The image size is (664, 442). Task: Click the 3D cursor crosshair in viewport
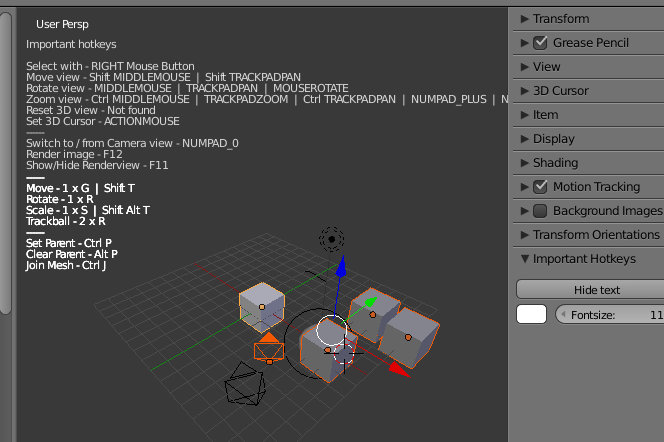(344, 353)
